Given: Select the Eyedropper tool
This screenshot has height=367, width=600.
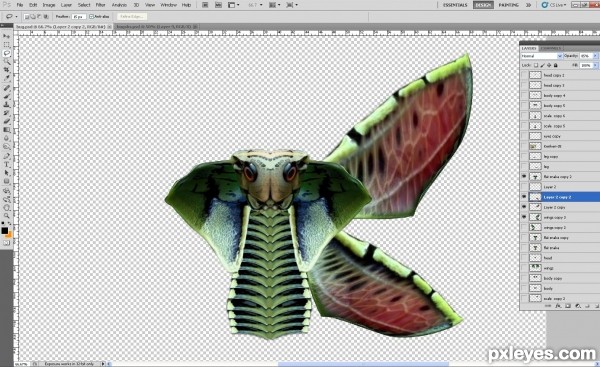Looking at the screenshot, I should (7, 78).
